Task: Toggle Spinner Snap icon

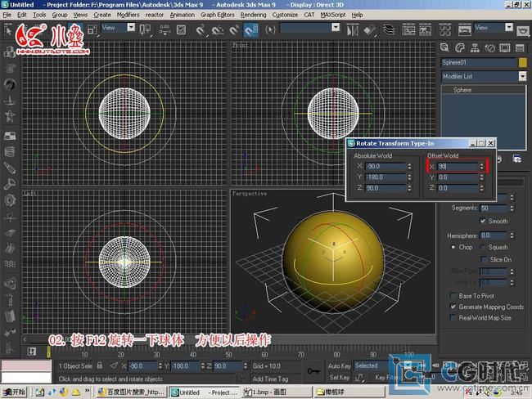Action: 251,30
